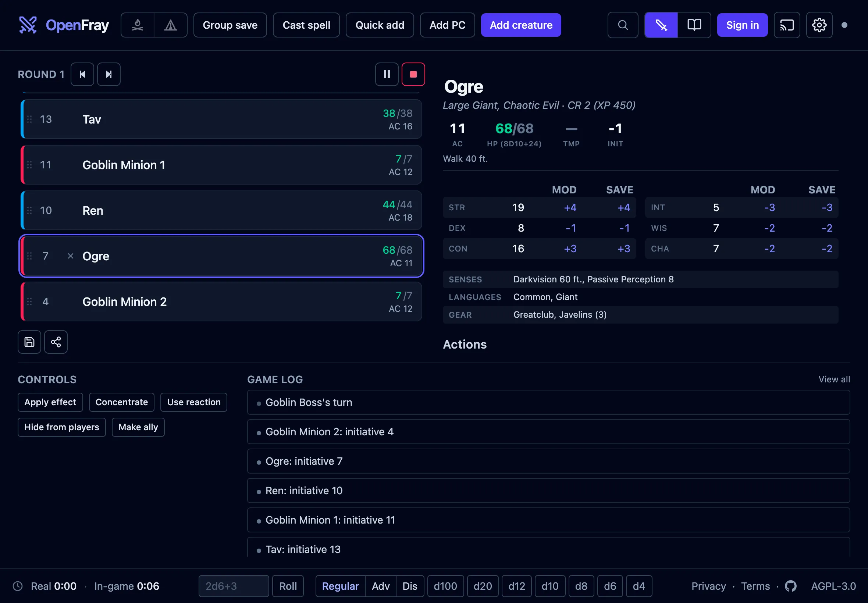Roll a d100
Viewport: 868px width, 603px height.
pos(445,586)
